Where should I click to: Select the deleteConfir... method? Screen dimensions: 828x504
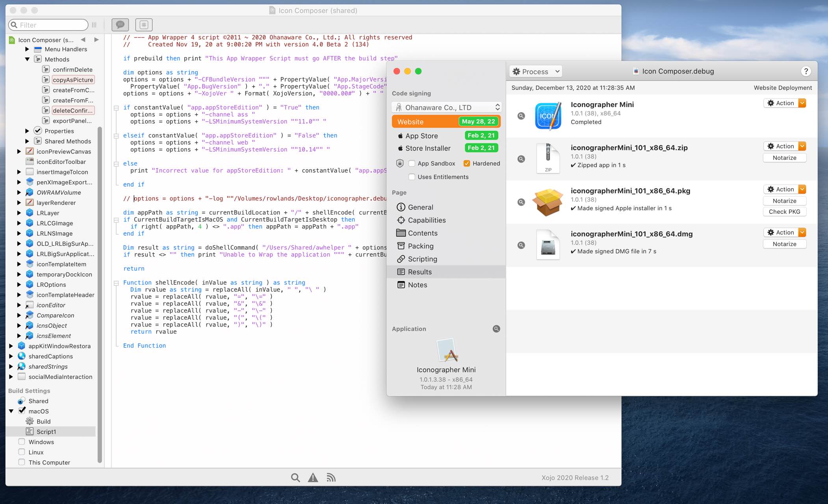point(73,110)
